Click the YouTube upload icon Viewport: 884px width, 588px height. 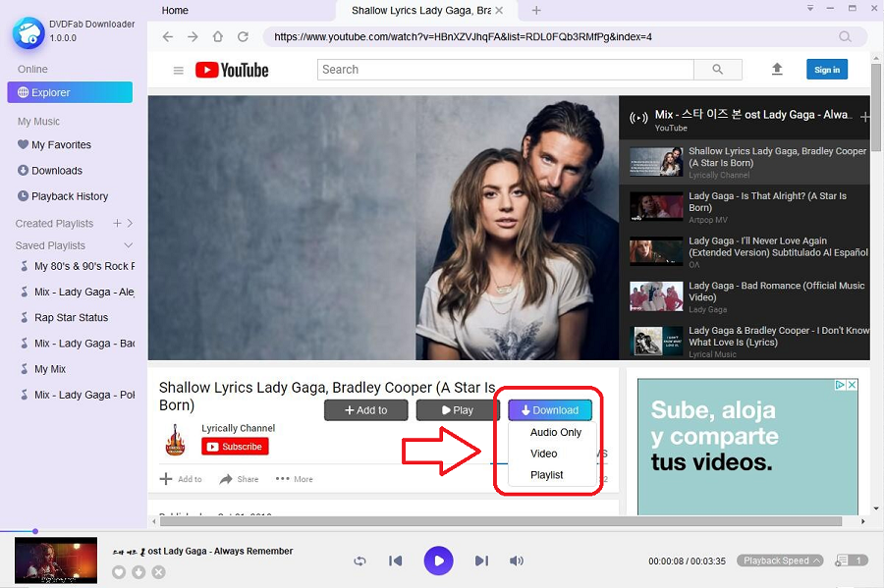[x=777, y=70]
